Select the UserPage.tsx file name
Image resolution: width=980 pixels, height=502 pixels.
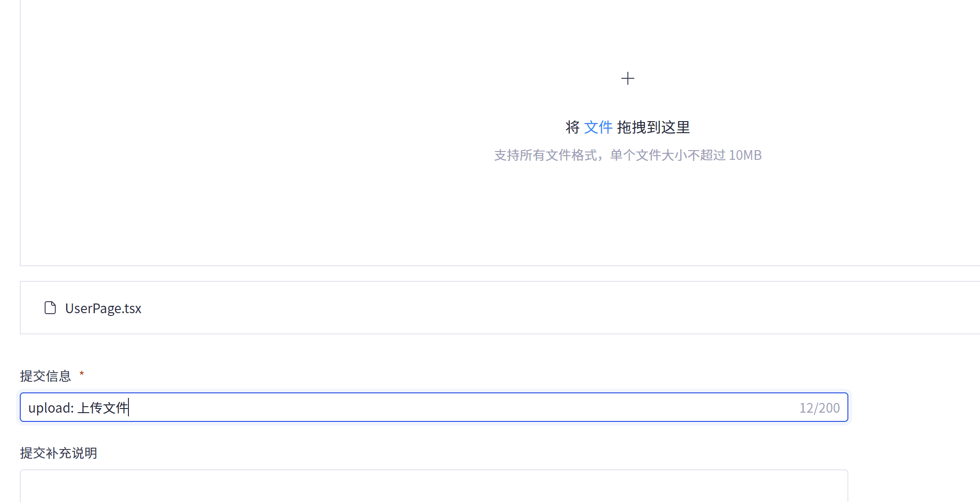point(103,308)
